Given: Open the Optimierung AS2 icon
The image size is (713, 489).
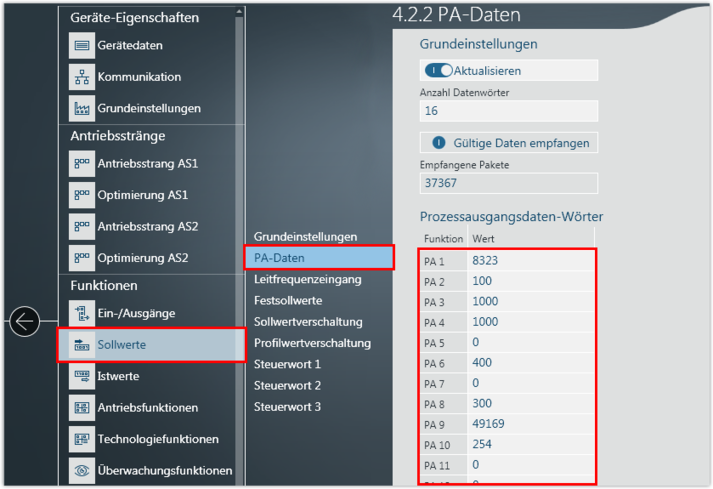Looking at the screenshot, I should pos(81,258).
